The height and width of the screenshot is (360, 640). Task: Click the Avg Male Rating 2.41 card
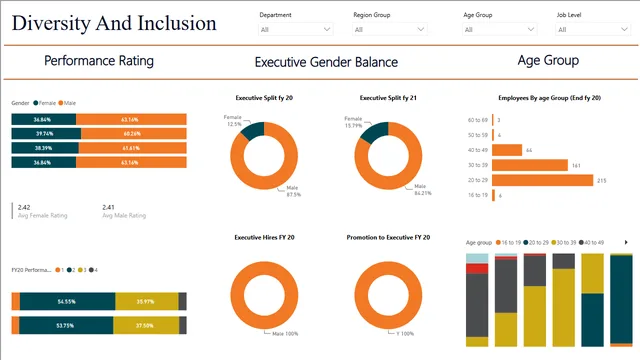[x=124, y=211]
